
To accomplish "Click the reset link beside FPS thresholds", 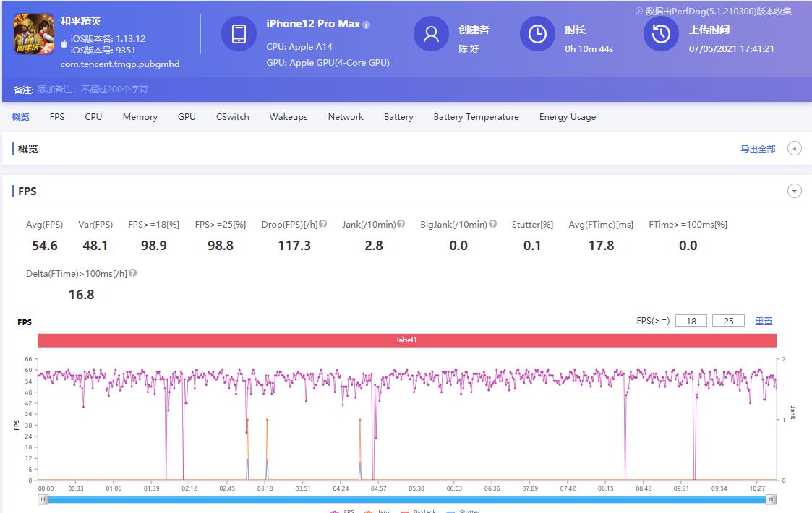I will 764,321.
